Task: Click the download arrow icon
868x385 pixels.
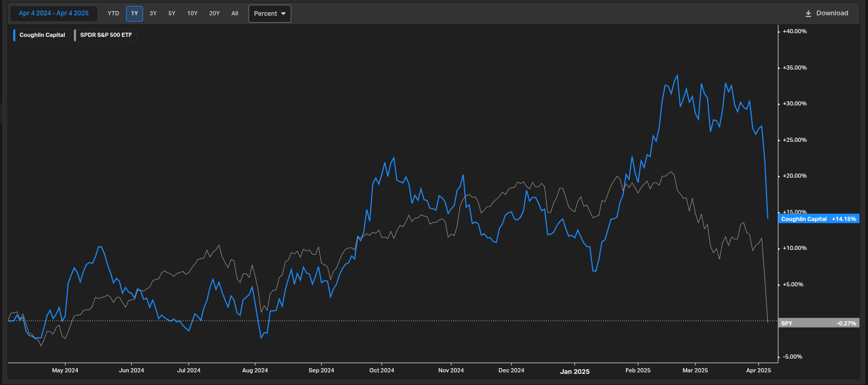Action: coord(808,14)
